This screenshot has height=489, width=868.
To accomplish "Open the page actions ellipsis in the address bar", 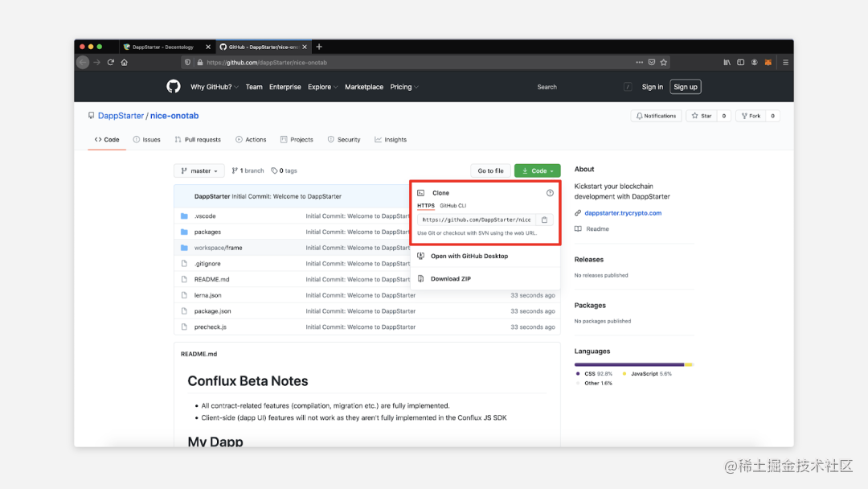I will pos(640,63).
